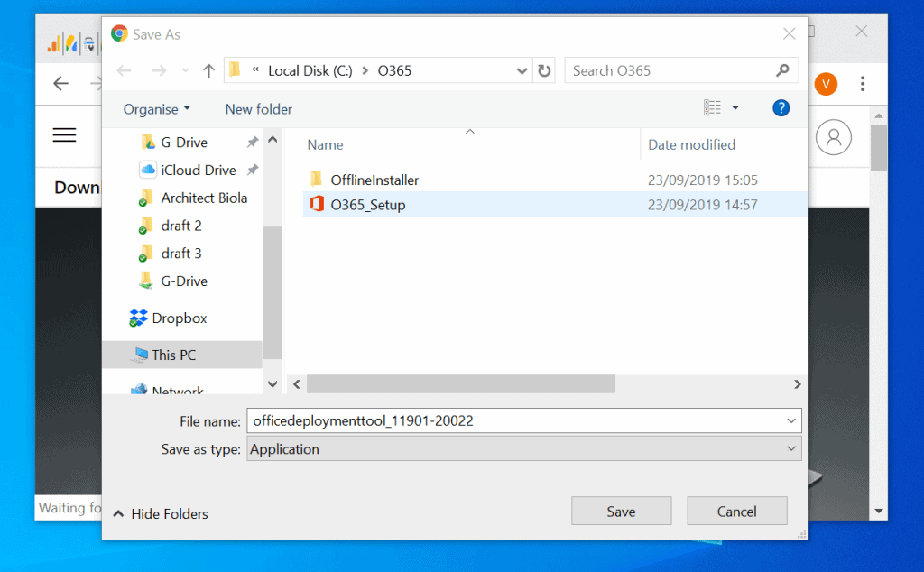Open the Organise menu
Viewport: 924px width, 572px height.
coord(157,109)
